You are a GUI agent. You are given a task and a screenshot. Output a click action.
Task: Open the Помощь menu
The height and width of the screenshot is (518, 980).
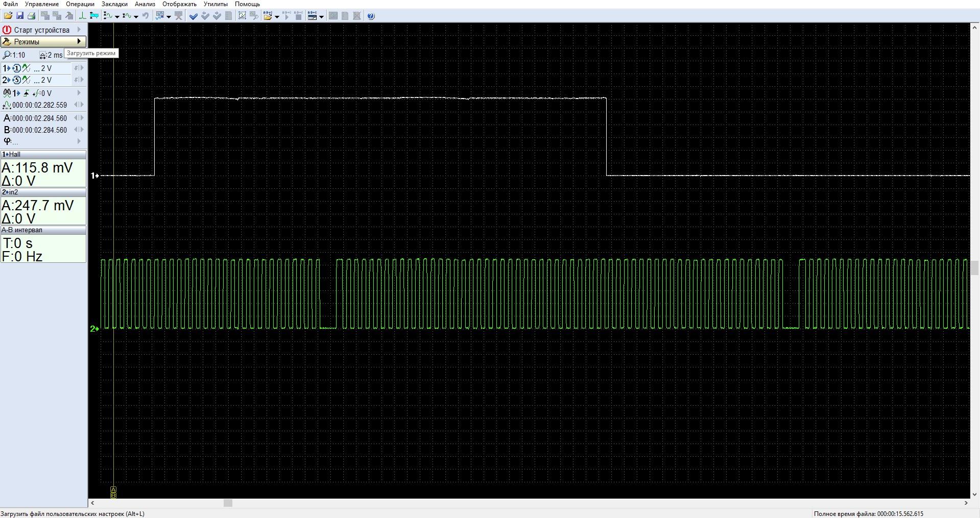coord(247,4)
